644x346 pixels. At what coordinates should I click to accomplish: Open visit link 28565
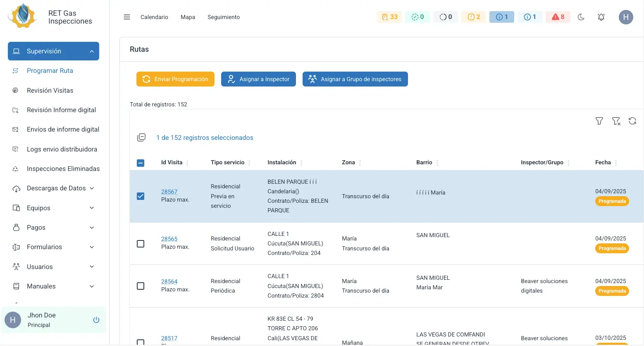(x=169, y=239)
